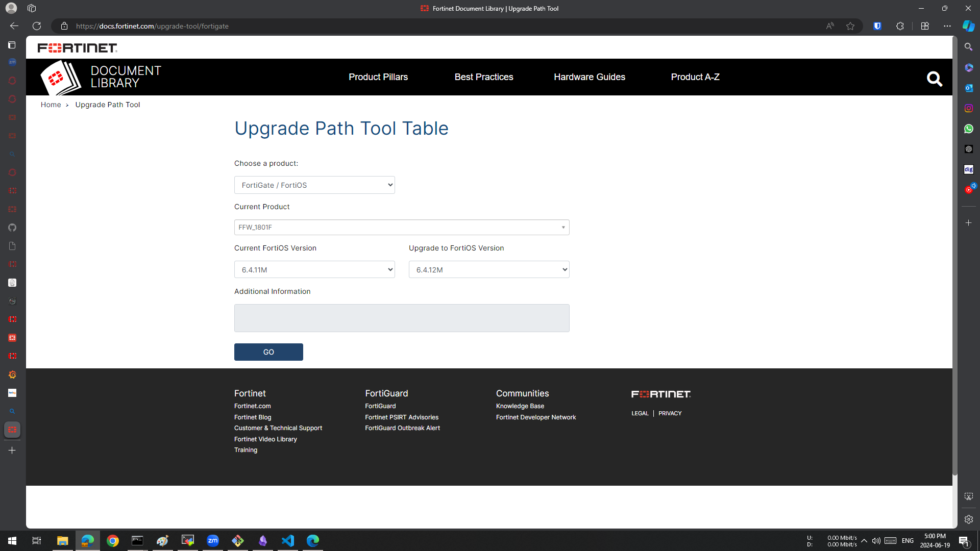Open Fortinet.com footer link
The width and height of the screenshot is (980, 551).
coord(253,406)
